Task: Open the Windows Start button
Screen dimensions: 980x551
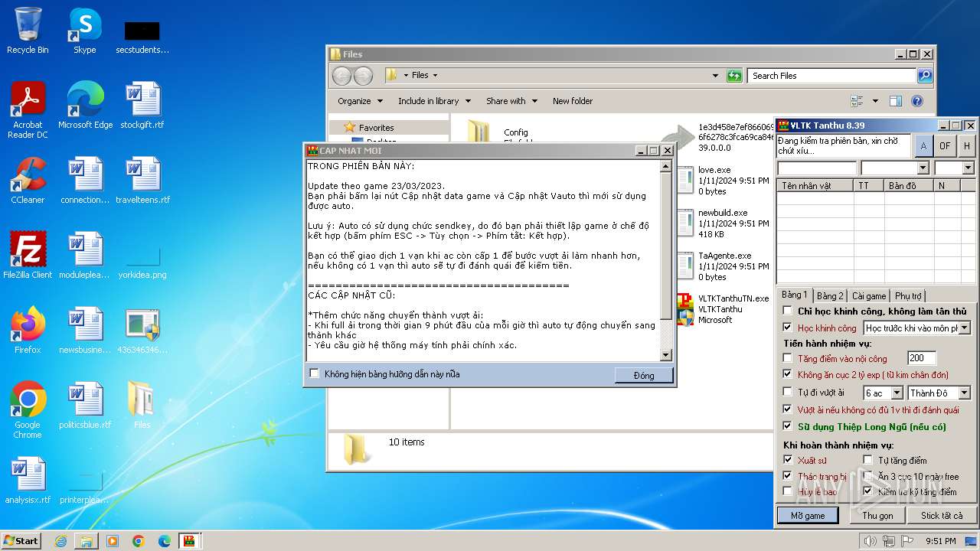Action: tap(21, 541)
